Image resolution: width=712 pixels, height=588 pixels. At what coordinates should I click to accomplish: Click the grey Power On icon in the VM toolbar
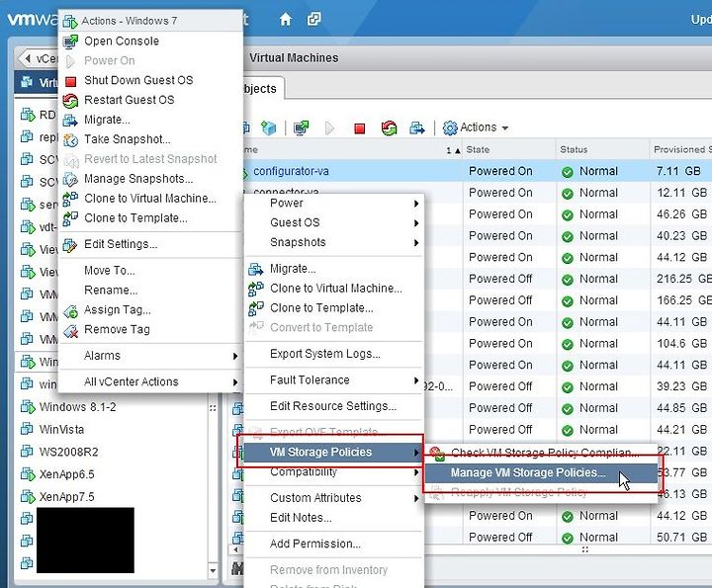[x=330, y=128]
